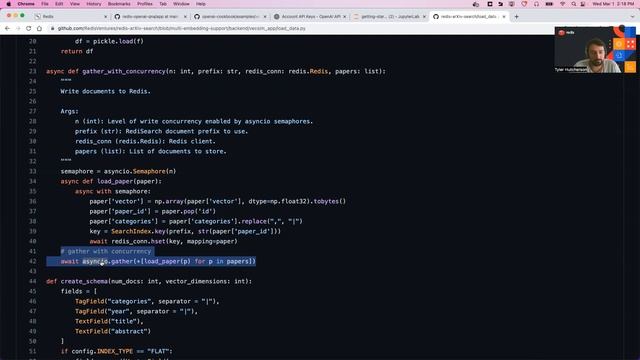Viewport: 640px width, 360px height.
Task: Click the load_paper function definition
Action: [111, 182]
